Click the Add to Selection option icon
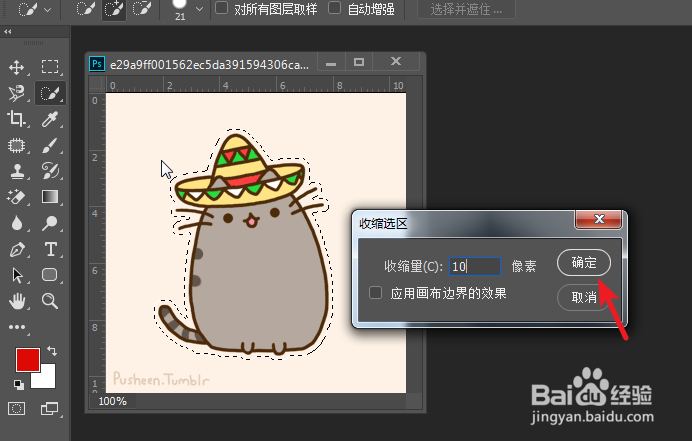 point(114,9)
